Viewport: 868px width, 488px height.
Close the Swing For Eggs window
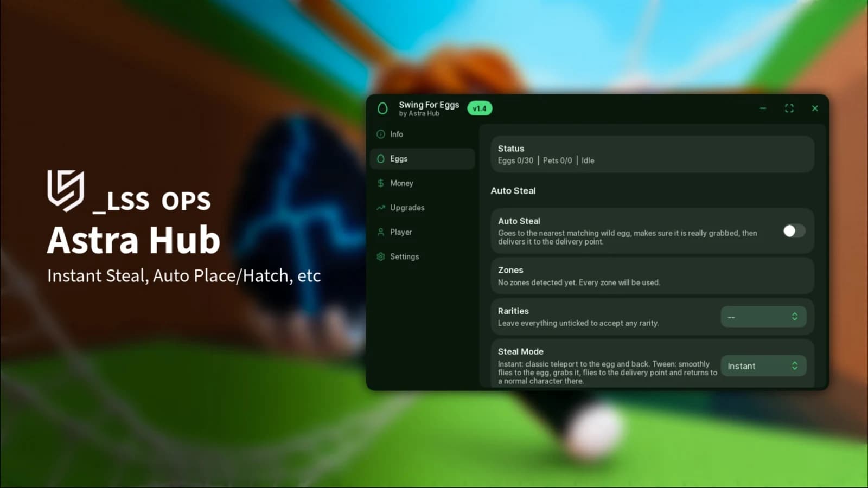coord(815,108)
